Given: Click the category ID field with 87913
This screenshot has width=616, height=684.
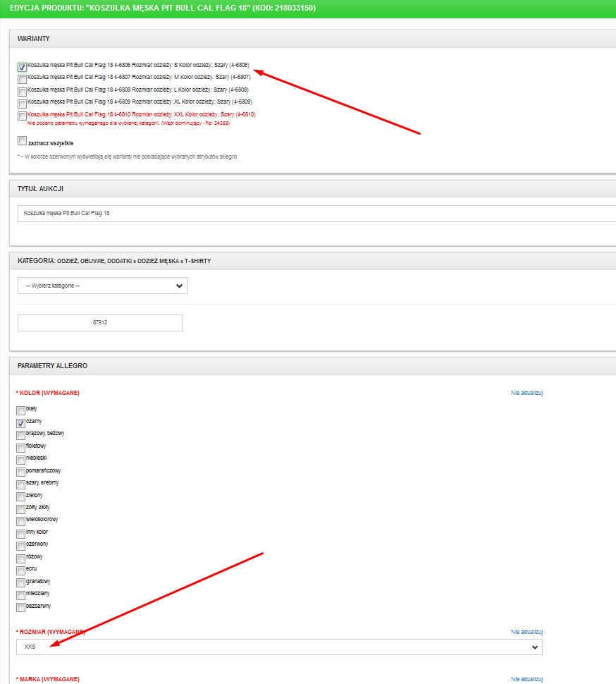Looking at the screenshot, I should [x=99, y=323].
